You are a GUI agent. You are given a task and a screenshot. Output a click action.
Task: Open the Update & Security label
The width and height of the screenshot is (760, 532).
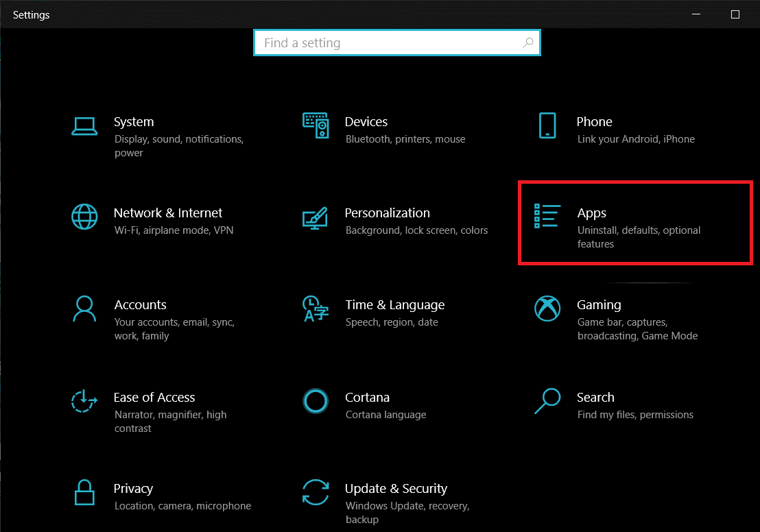[396, 489]
